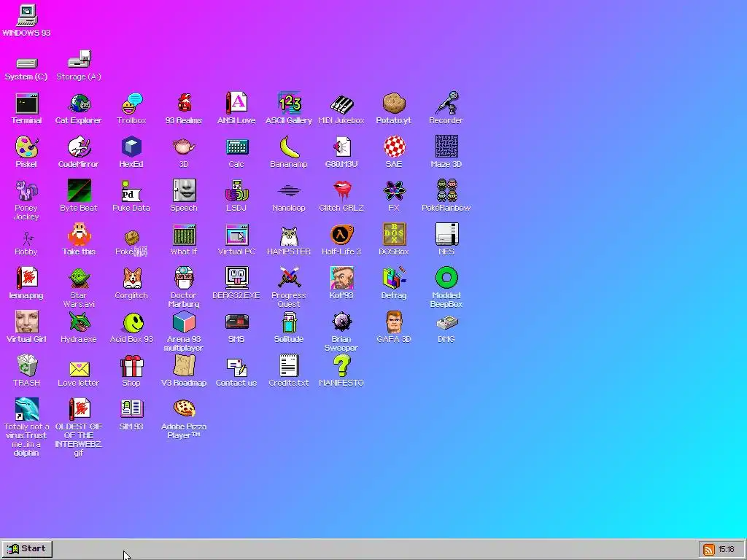Select CodeMirror icon

pyautogui.click(x=79, y=147)
